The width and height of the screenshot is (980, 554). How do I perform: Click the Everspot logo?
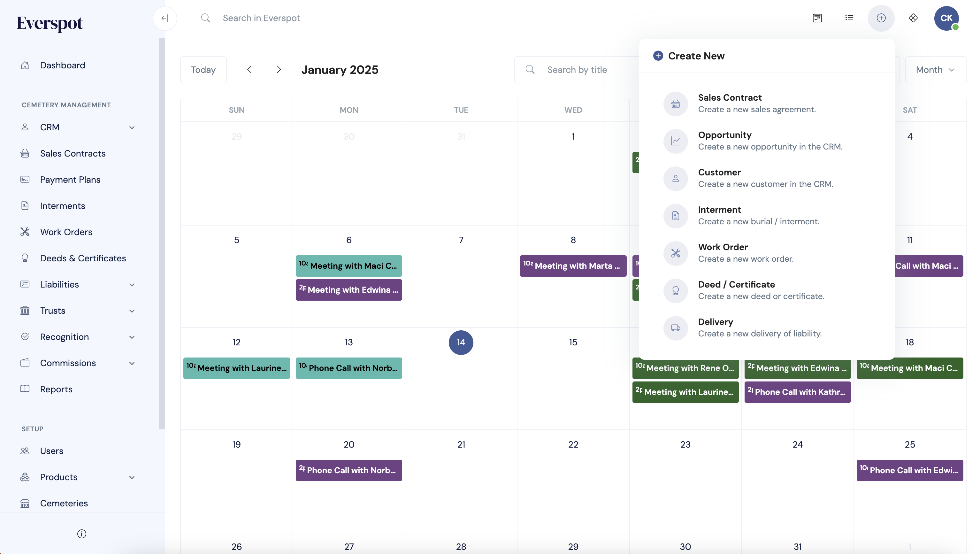[50, 24]
